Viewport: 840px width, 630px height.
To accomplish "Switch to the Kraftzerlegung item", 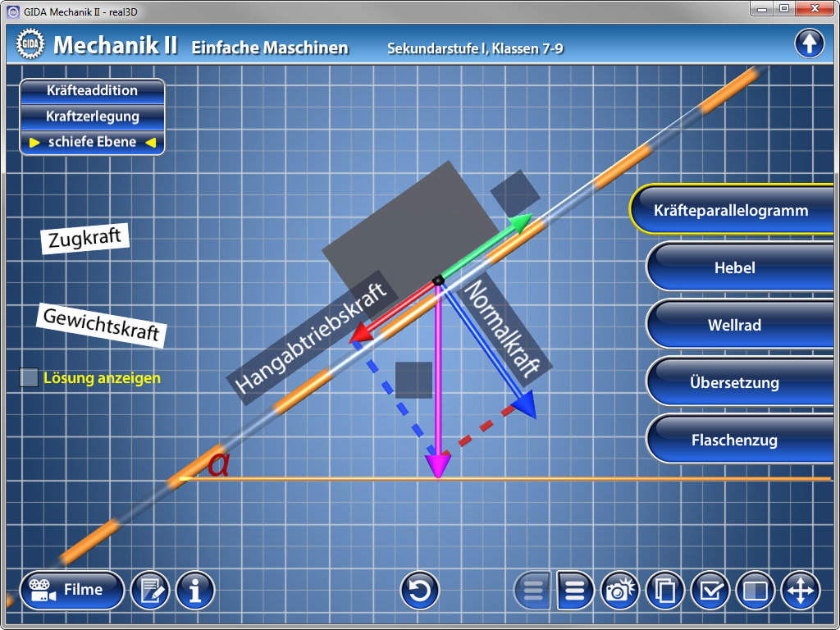I will click(x=92, y=116).
